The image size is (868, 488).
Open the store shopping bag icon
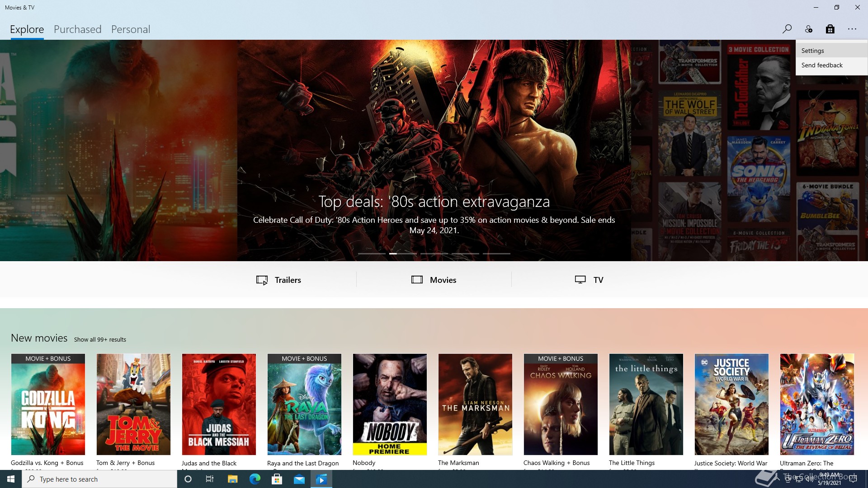pos(830,29)
